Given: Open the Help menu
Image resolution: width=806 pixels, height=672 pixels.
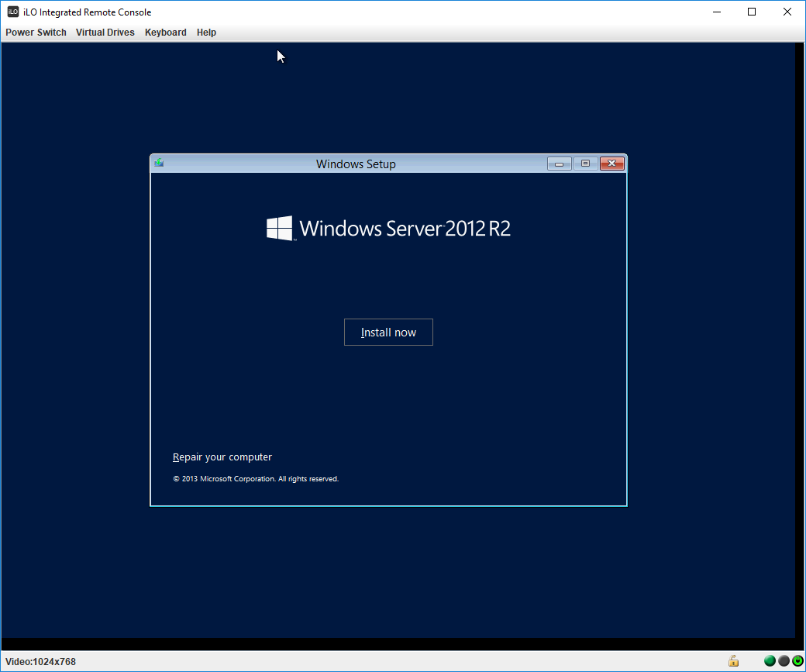Looking at the screenshot, I should pyautogui.click(x=206, y=33).
